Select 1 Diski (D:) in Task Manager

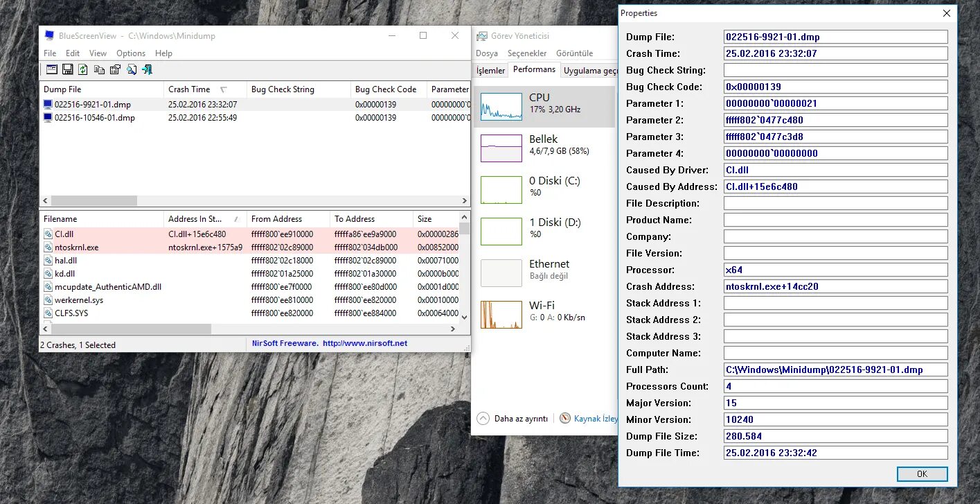click(x=544, y=231)
